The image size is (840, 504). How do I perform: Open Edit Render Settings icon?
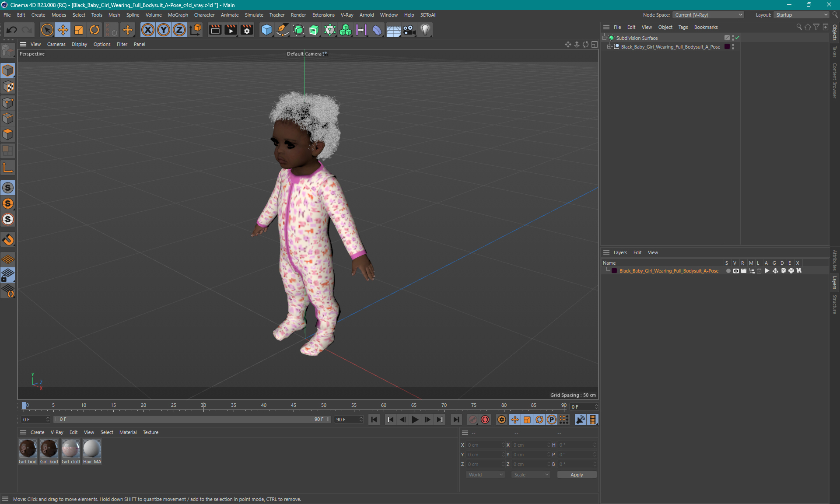[x=247, y=30]
